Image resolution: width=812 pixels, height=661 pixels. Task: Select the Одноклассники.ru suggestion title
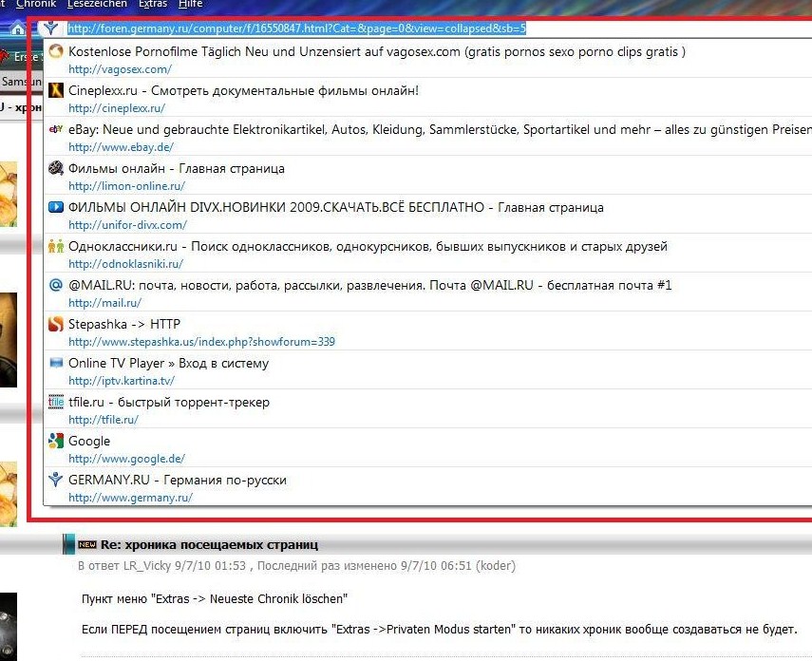tap(368, 247)
